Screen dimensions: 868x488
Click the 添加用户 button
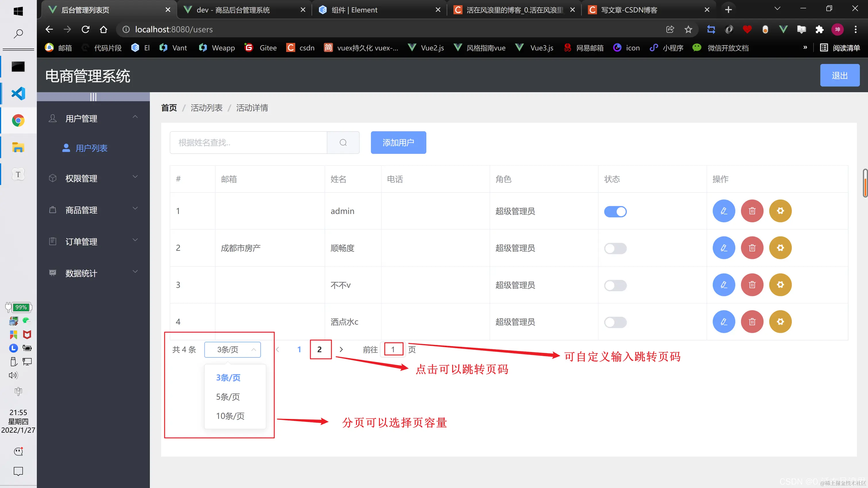click(x=398, y=143)
